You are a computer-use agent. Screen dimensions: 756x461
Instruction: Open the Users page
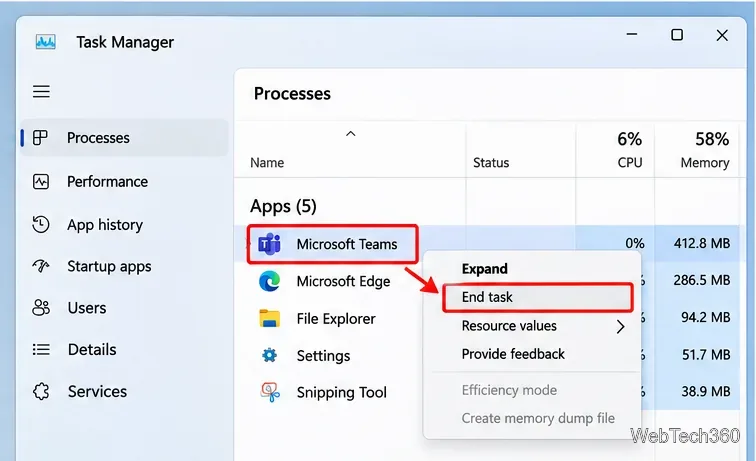pyautogui.click(x=87, y=308)
